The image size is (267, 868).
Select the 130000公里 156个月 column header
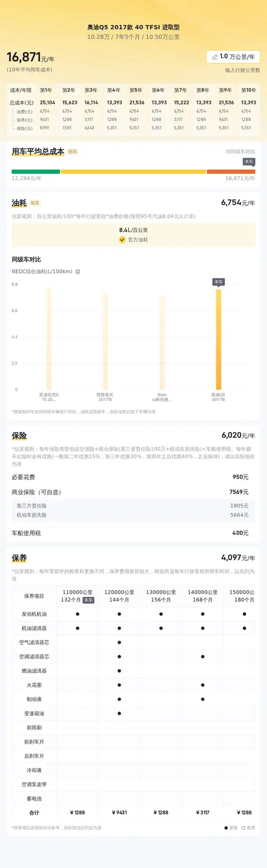pyautogui.click(x=161, y=596)
